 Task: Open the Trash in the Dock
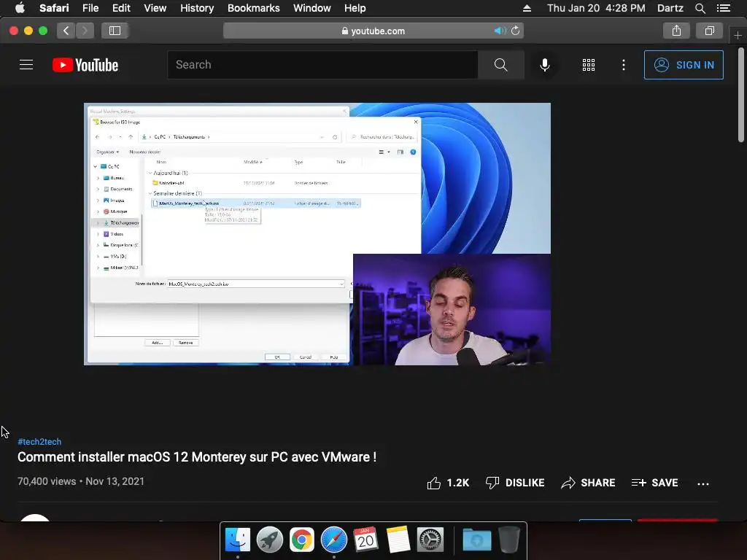[x=508, y=540]
